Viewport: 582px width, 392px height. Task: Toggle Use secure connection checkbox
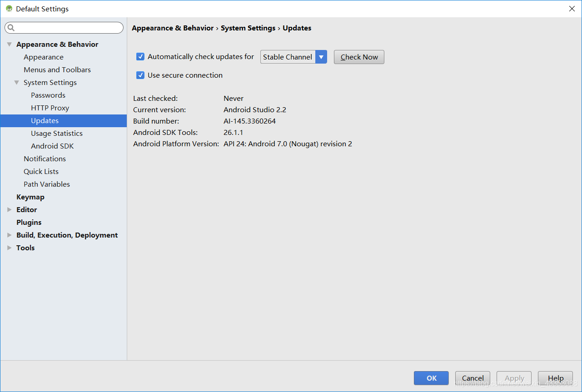click(140, 75)
